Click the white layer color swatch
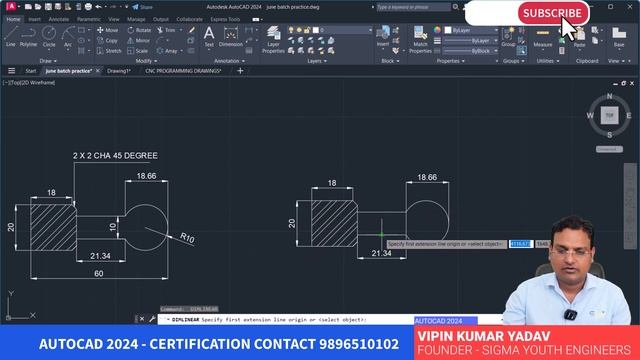640x360 pixels. [316, 30]
